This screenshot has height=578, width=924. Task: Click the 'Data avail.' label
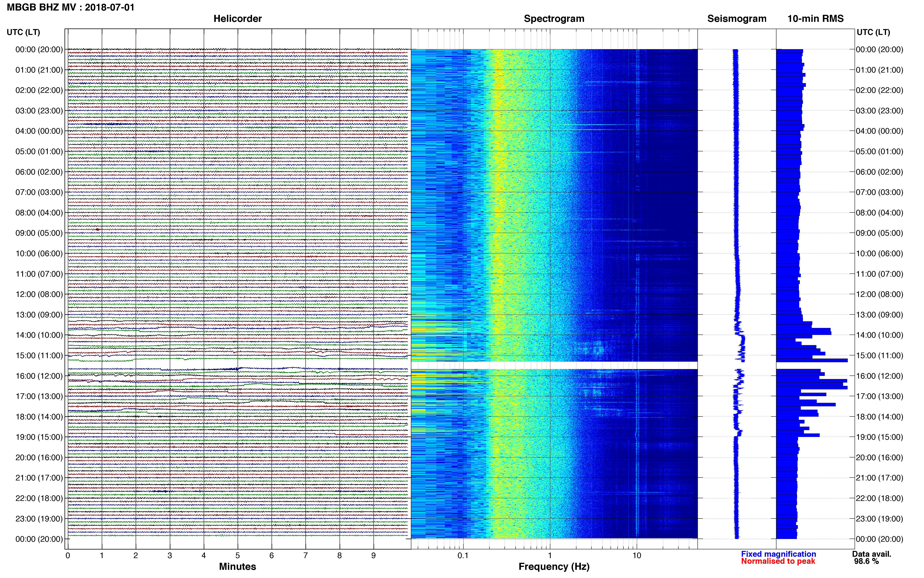[x=872, y=554]
